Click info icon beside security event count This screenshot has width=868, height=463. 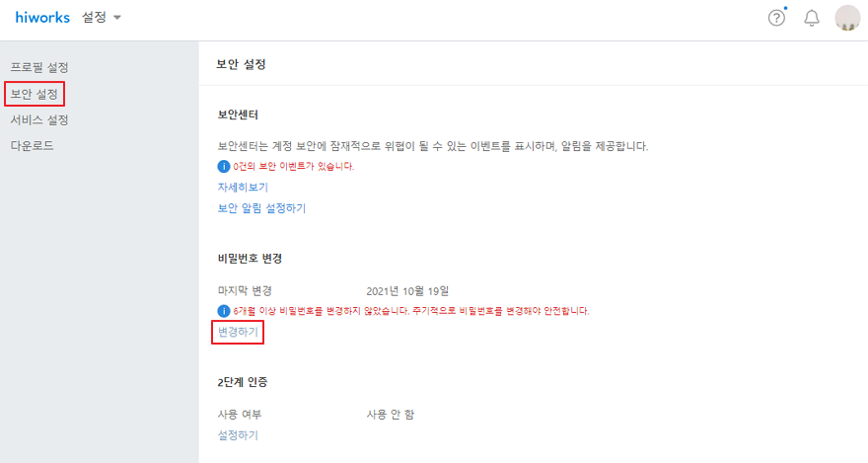click(x=224, y=166)
